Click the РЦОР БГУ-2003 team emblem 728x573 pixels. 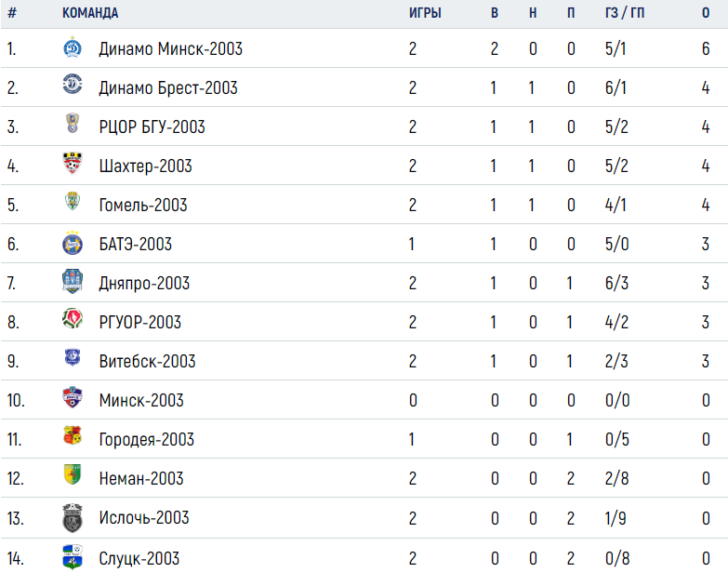pyautogui.click(x=73, y=123)
